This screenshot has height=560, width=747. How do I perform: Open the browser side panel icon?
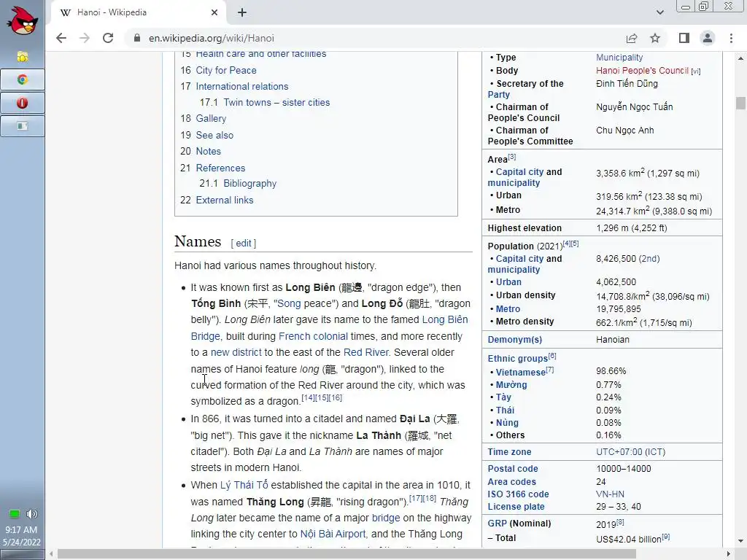(x=684, y=38)
